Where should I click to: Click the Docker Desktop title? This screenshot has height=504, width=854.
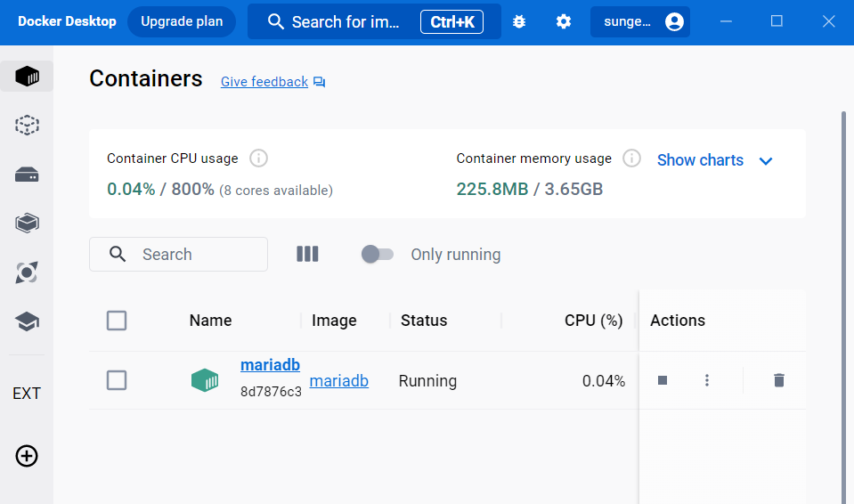[x=67, y=21]
